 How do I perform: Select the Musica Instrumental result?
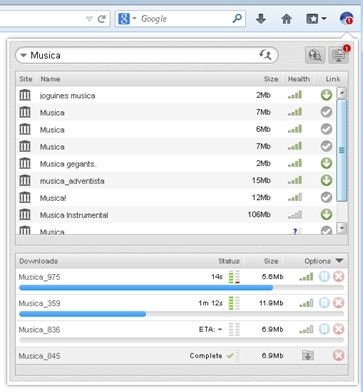[74, 215]
